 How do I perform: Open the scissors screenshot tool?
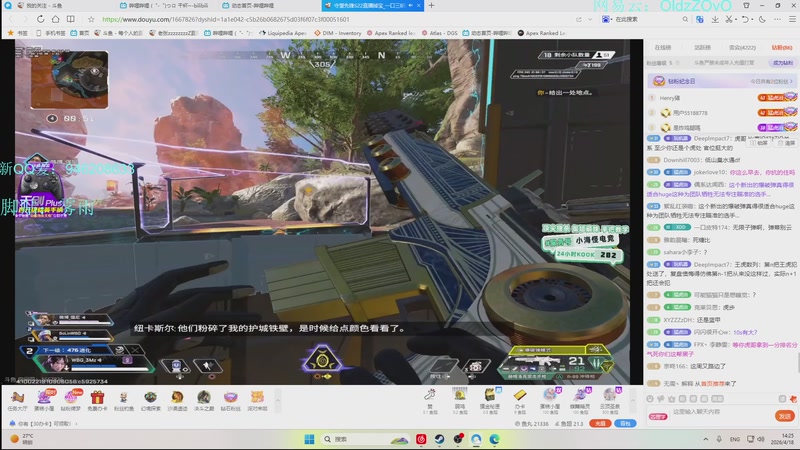(729, 19)
